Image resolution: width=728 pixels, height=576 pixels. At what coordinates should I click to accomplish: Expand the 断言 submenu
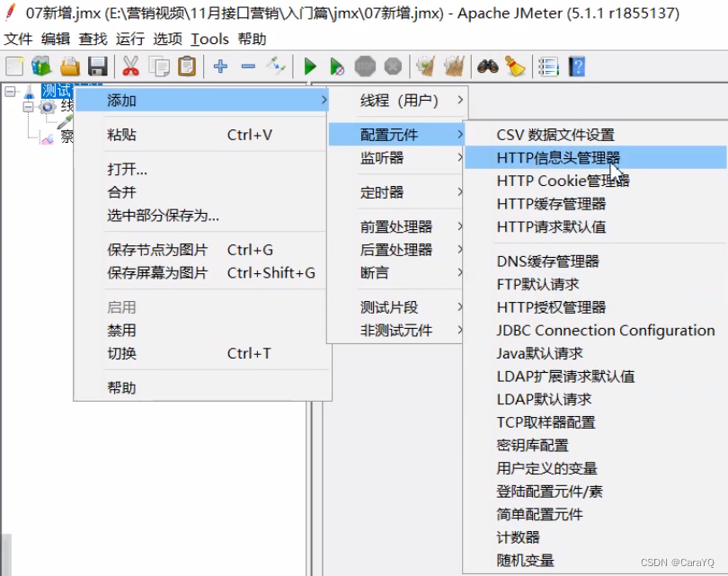coord(396,272)
